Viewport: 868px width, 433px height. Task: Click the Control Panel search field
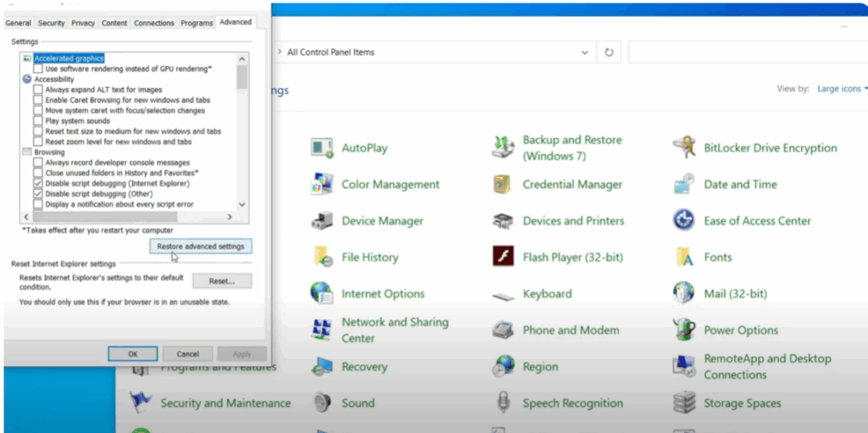click(746, 53)
